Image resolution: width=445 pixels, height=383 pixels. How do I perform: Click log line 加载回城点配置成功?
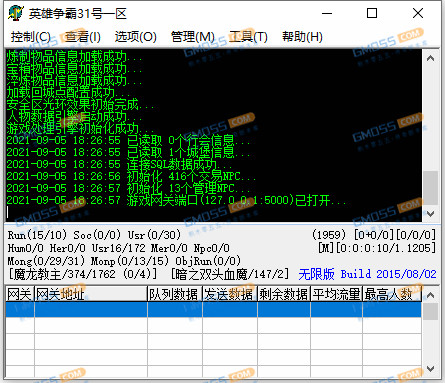tap(68, 92)
